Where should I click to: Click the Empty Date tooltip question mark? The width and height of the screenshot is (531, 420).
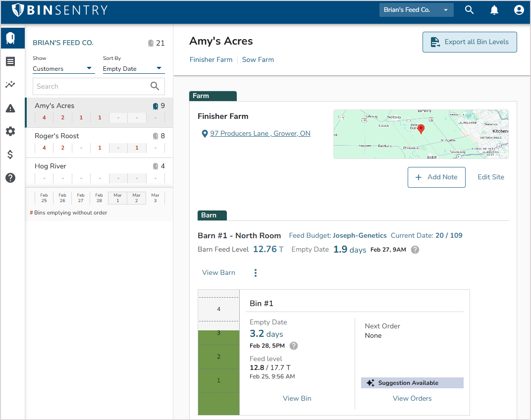pos(415,250)
